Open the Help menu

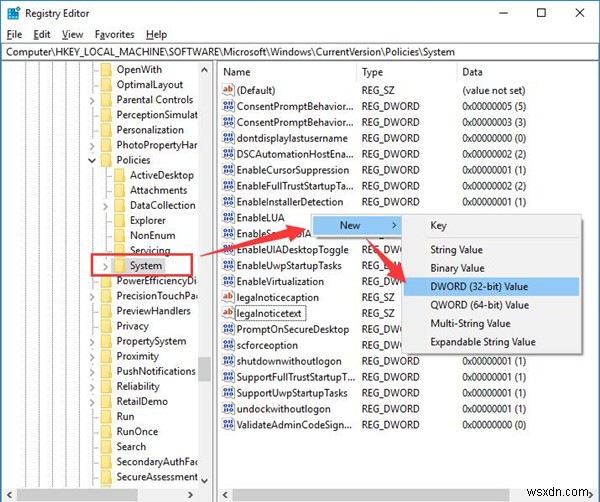(x=156, y=34)
